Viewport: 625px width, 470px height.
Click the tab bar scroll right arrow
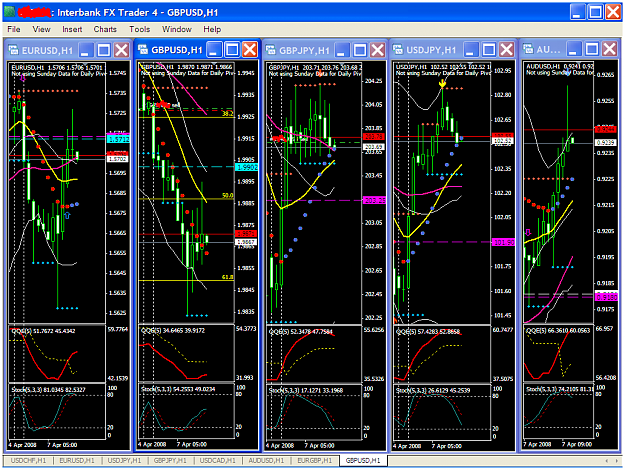(x=617, y=461)
